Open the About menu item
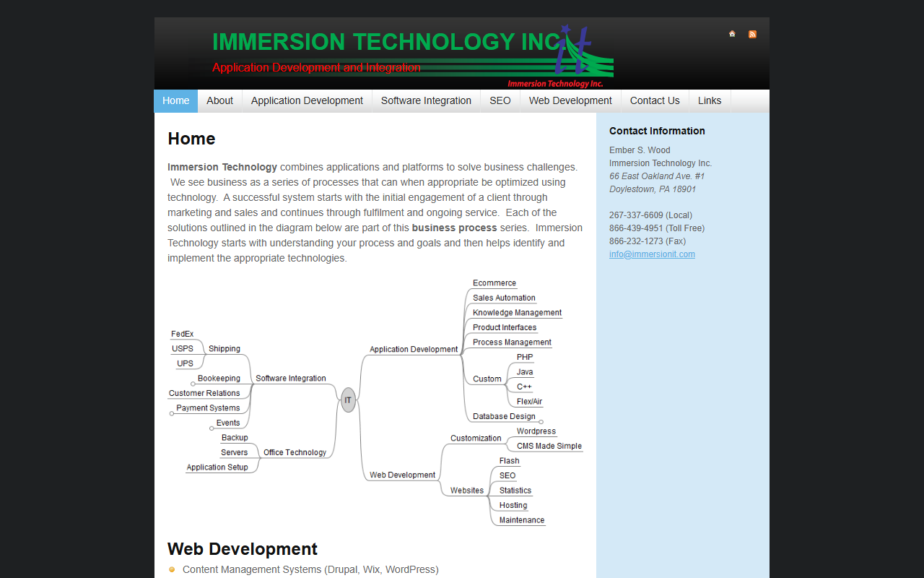Screen dimensions: 924x578 pos(219,101)
